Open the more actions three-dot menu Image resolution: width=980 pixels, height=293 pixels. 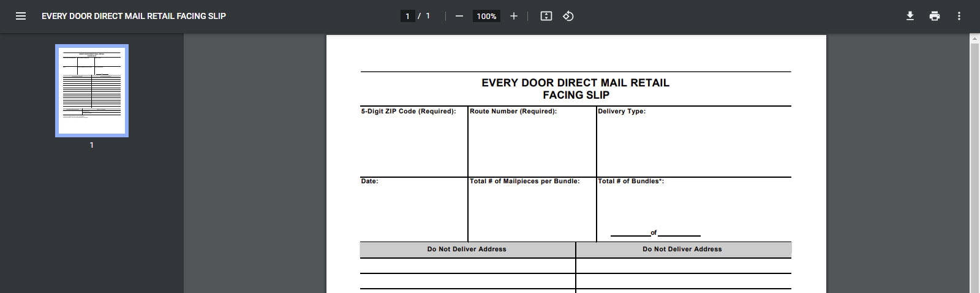pyautogui.click(x=959, y=16)
